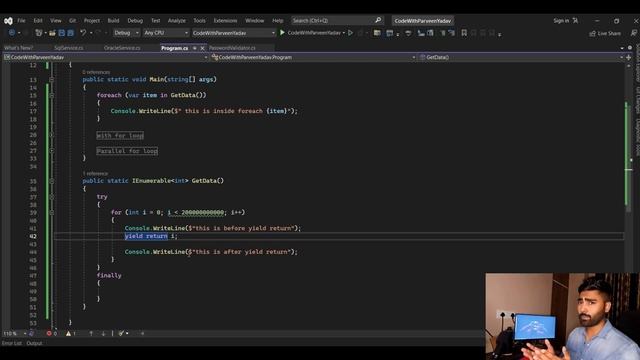Open the View menu
Viewport: 640px width, 360px height.
pos(56,20)
